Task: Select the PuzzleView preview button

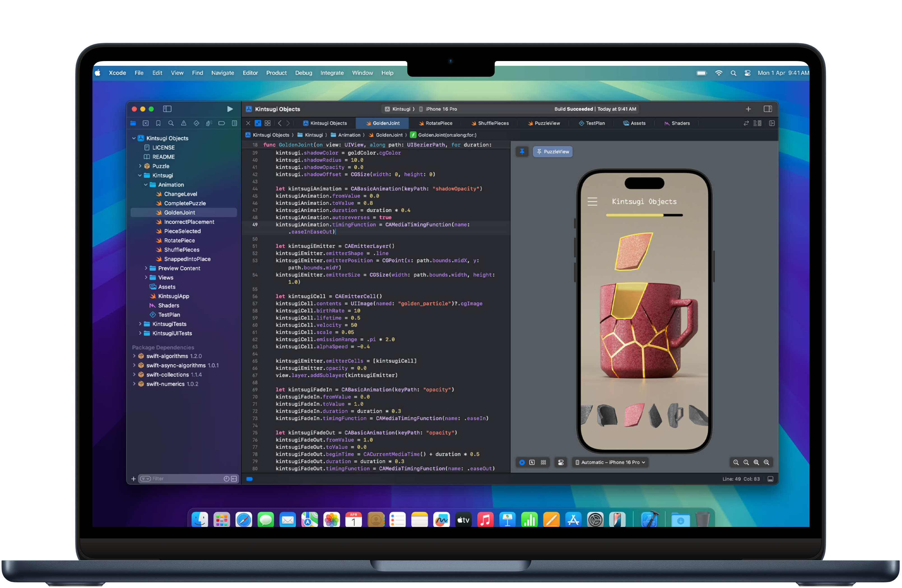Action: [553, 151]
